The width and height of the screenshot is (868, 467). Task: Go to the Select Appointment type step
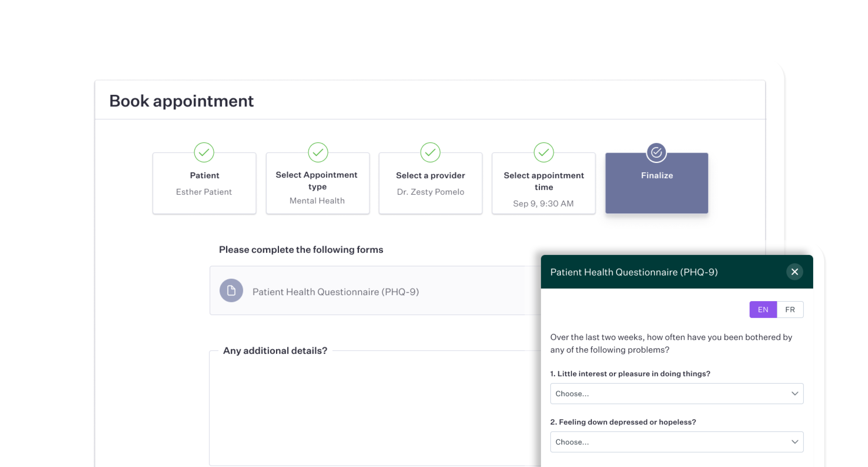(317, 183)
